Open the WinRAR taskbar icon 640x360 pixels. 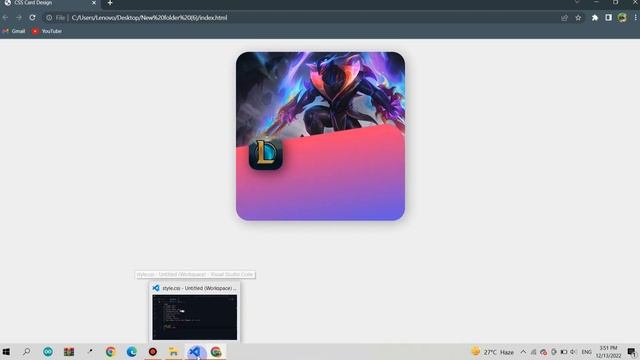click(x=69, y=351)
